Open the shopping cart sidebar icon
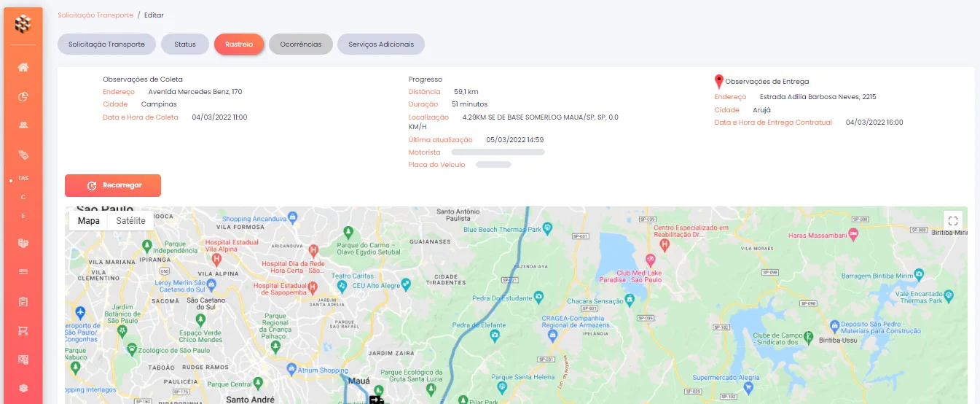This screenshot has height=404, width=980. [x=23, y=330]
